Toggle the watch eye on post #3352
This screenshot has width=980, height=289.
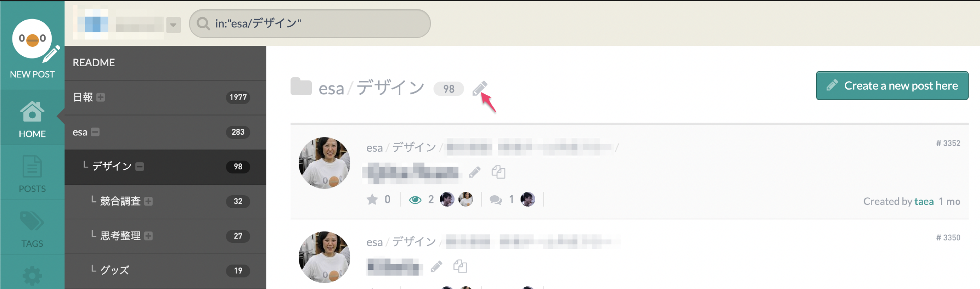point(415,200)
